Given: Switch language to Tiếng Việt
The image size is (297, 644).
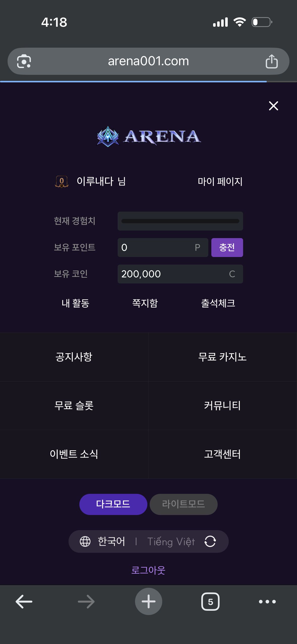Looking at the screenshot, I should point(171,541).
